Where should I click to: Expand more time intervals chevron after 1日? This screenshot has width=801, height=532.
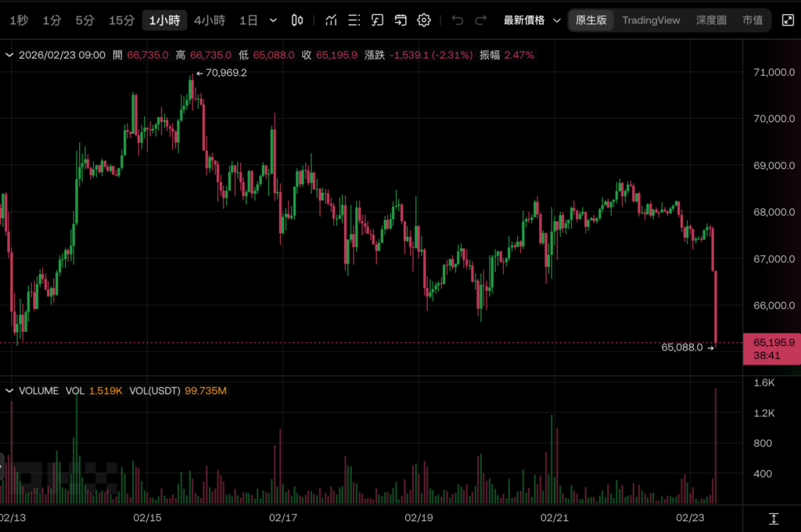[272, 20]
